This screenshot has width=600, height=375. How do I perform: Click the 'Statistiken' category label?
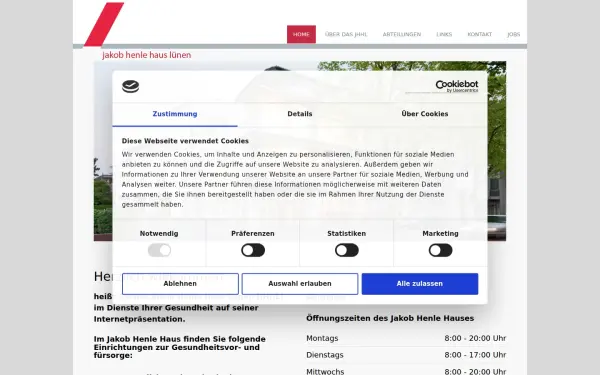point(347,233)
